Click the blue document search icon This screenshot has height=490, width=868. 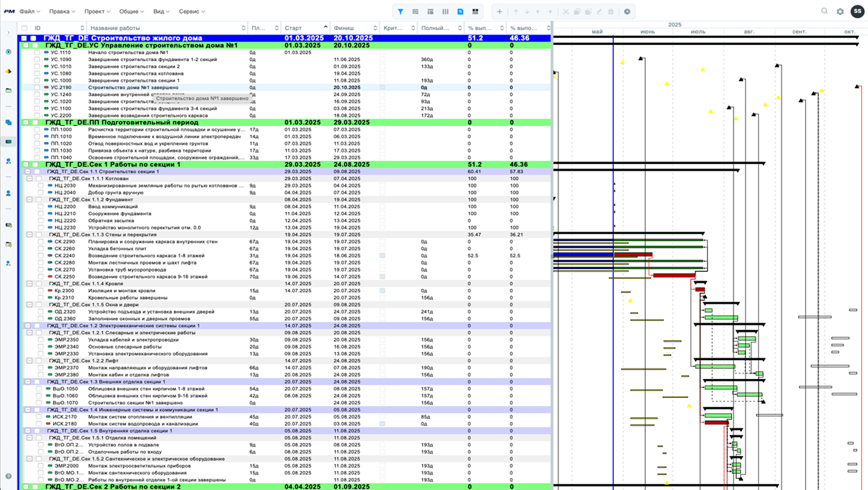(x=460, y=12)
